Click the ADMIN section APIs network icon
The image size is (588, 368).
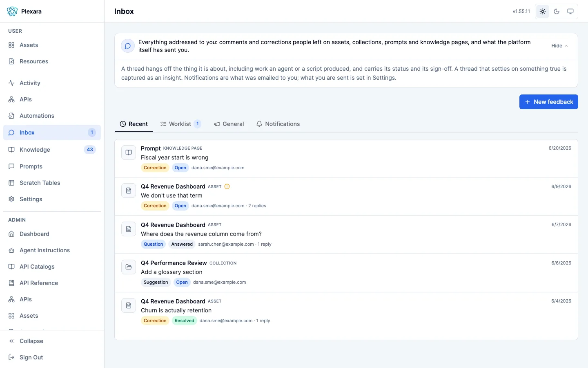coord(11,299)
